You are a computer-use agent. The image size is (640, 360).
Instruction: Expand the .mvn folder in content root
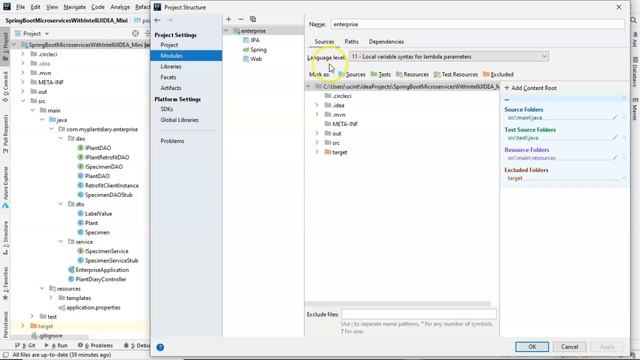(317, 115)
